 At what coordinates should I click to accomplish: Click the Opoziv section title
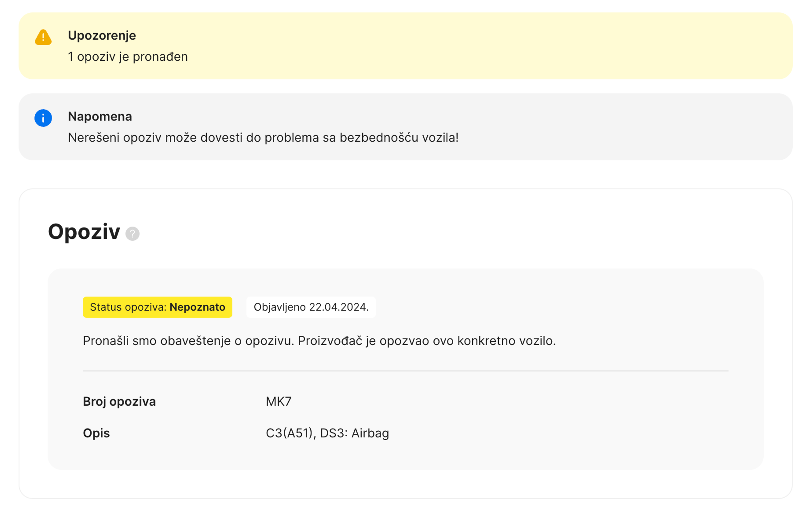click(x=84, y=232)
